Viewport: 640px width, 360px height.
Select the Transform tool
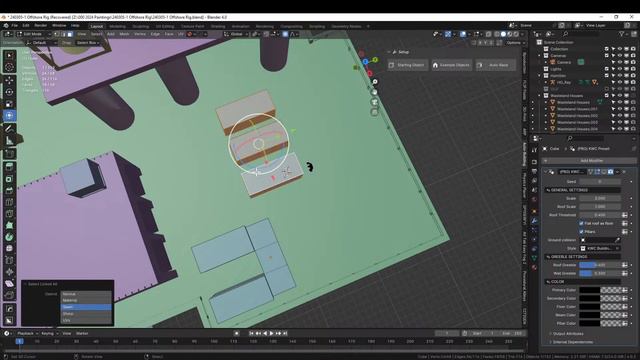[9, 116]
